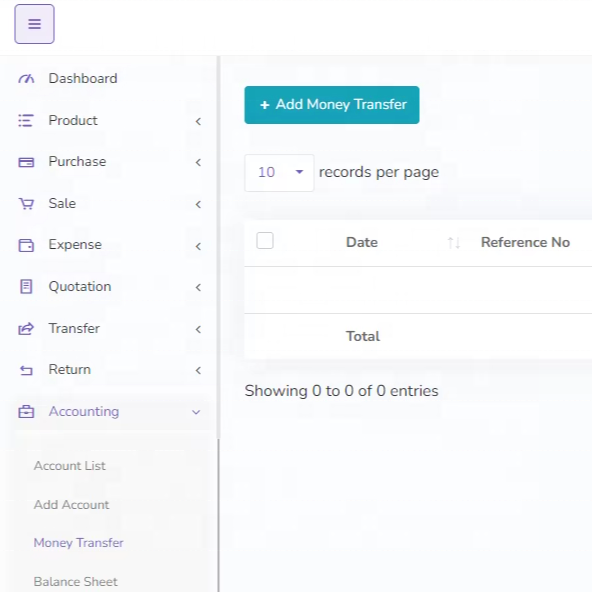Click the hamburger menu toggle button

tap(34, 24)
